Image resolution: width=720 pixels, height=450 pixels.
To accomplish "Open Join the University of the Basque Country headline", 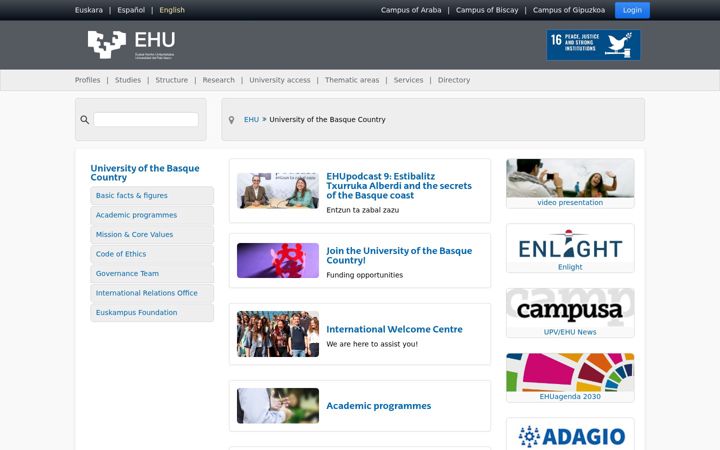I will [x=399, y=255].
